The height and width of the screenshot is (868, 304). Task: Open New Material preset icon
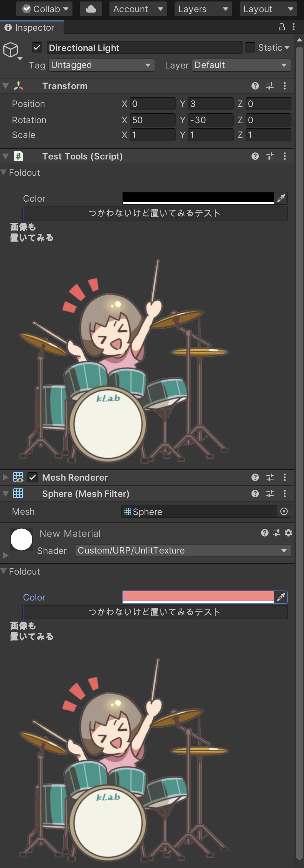tap(277, 533)
